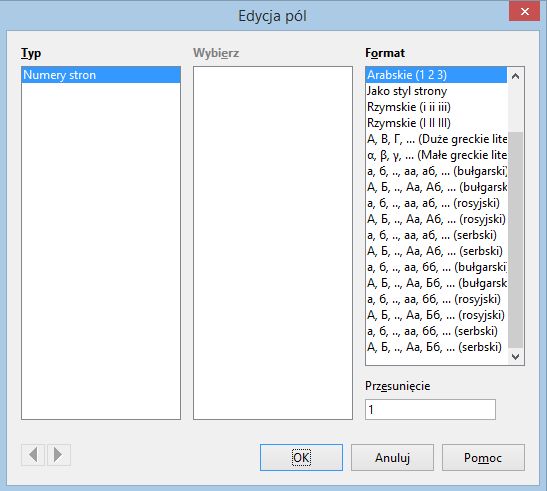This screenshot has height=491, width=547.
Task: Select Rzymskie (i ii iii) format
Action: (436, 107)
